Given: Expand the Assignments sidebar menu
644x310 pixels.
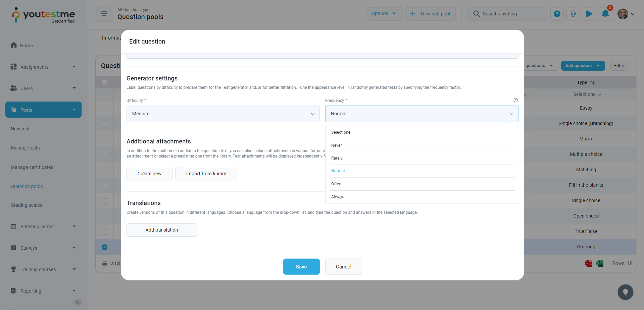Looking at the screenshot, I should tap(43, 67).
